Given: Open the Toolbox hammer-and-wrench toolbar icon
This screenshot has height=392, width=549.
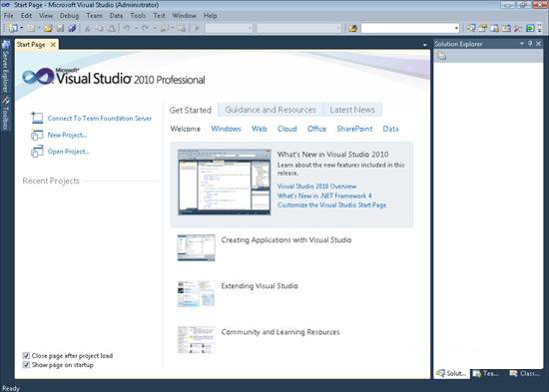Looking at the screenshot, I should [518, 28].
